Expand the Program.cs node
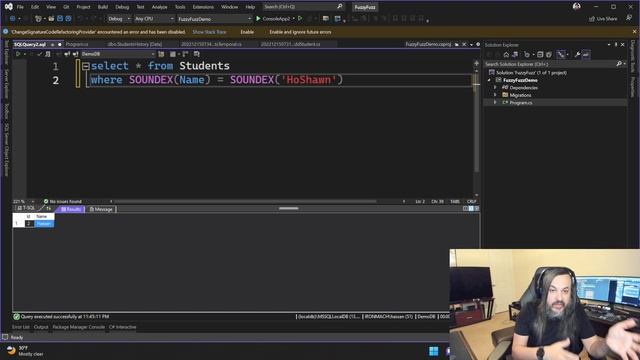Image resolution: width=640 pixels, height=360 pixels. coord(495,102)
